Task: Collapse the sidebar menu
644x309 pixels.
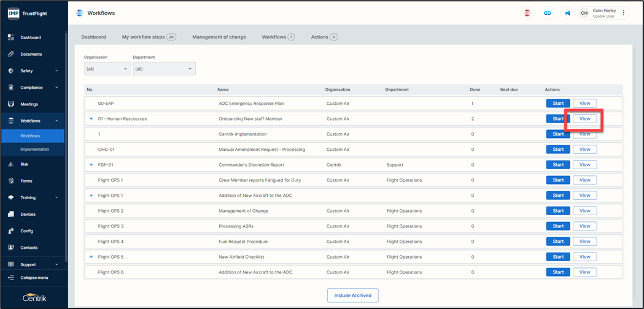Action: [x=34, y=278]
